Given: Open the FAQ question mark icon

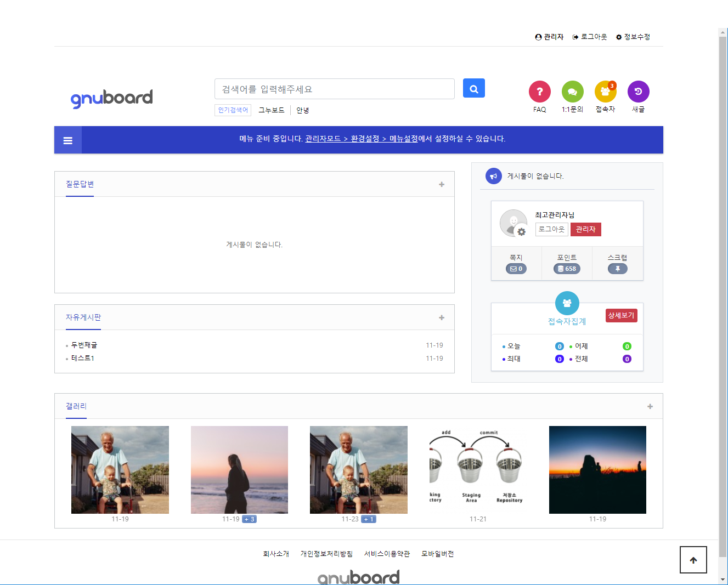Looking at the screenshot, I should (539, 92).
